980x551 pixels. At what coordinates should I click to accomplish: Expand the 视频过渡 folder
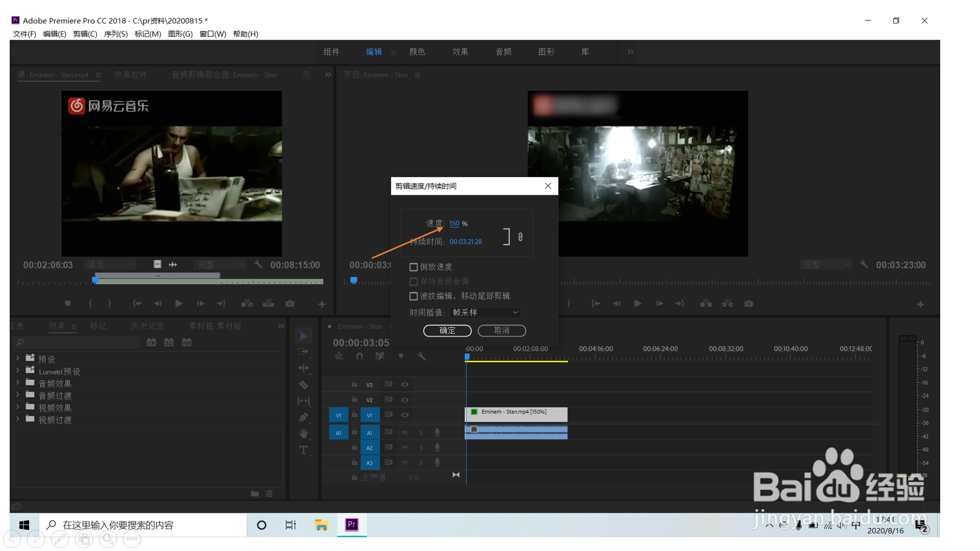click(x=18, y=419)
